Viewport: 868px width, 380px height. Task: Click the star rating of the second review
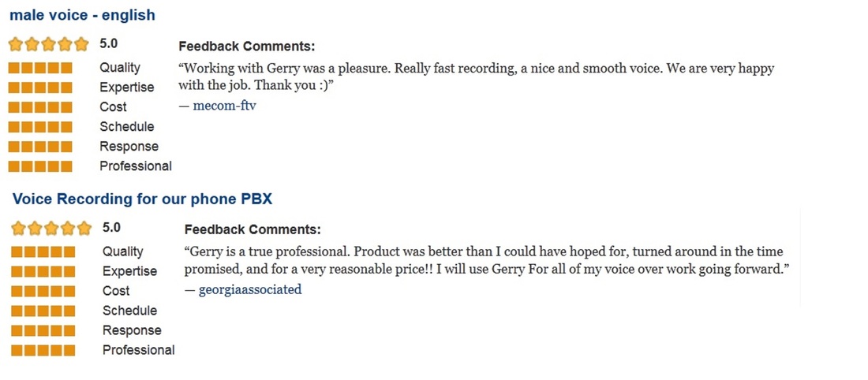pyautogui.click(x=51, y=228)
